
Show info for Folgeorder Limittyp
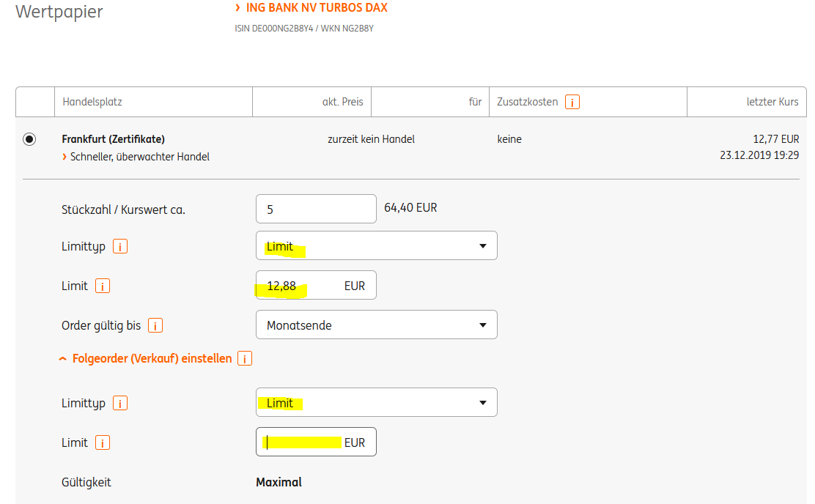tap(120, 403)
